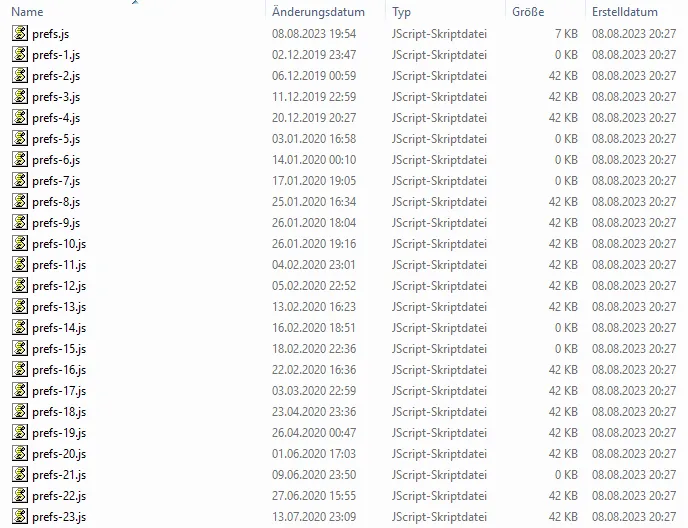This screenshot has width=688, height=528.
Task: Select file name prefs-5.js
Action: tap(56, 140)
